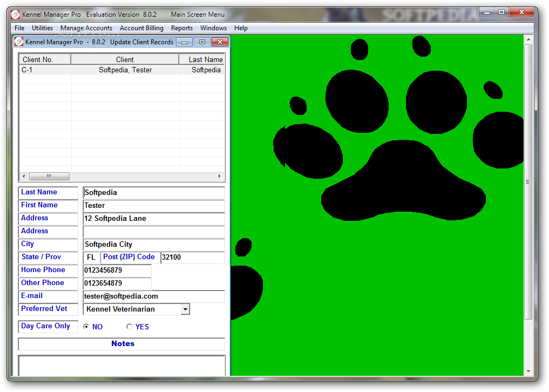This screenshot has width=549, height=392.
Task: Click into the Last Name field
Action: 154,193
